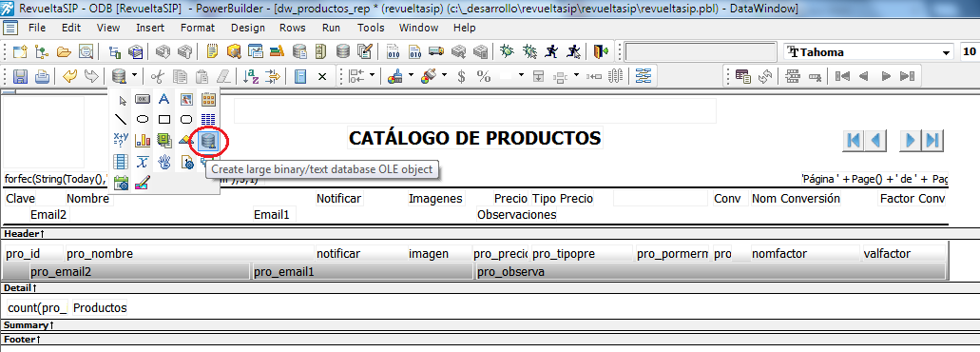Click the Footer band bar
The width and height of the screenshot is (980, 352).
tap(490, 339)
